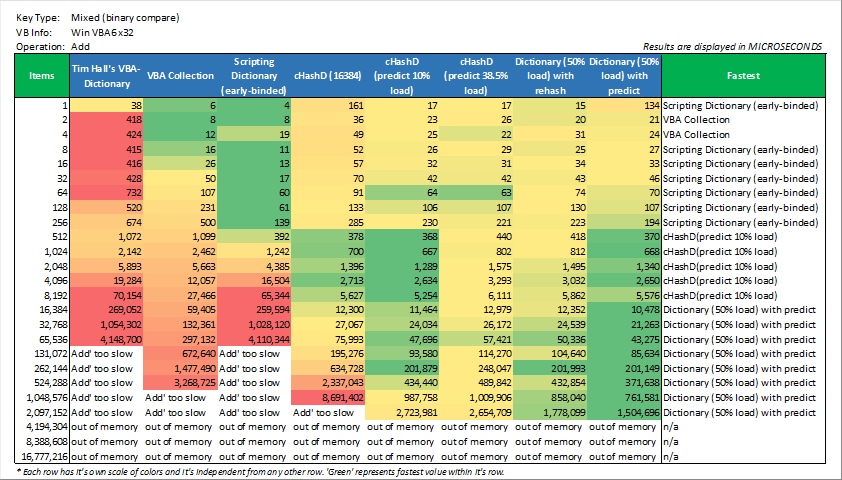The height and width of the screenshot is (480, 842).
Task: Select the Tim Hall's VBA-Dictionary header
Action: pos(106,75)
